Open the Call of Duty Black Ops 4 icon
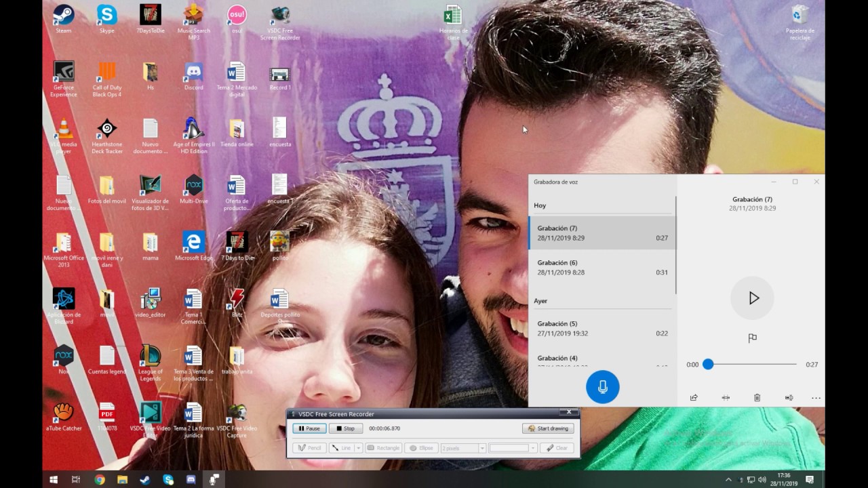The height and width of the screenshot is (488, 868). 107,79
